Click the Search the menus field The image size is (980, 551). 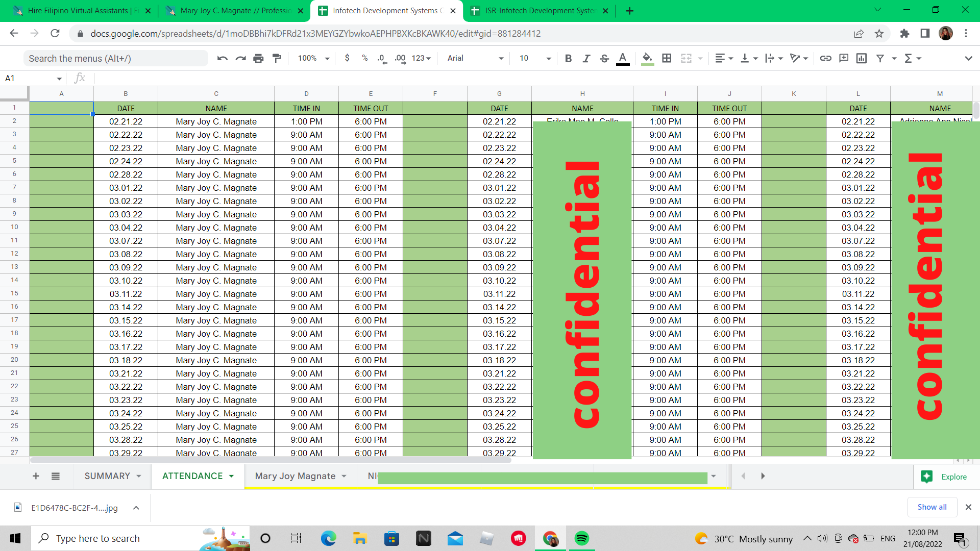pos(115,58)
